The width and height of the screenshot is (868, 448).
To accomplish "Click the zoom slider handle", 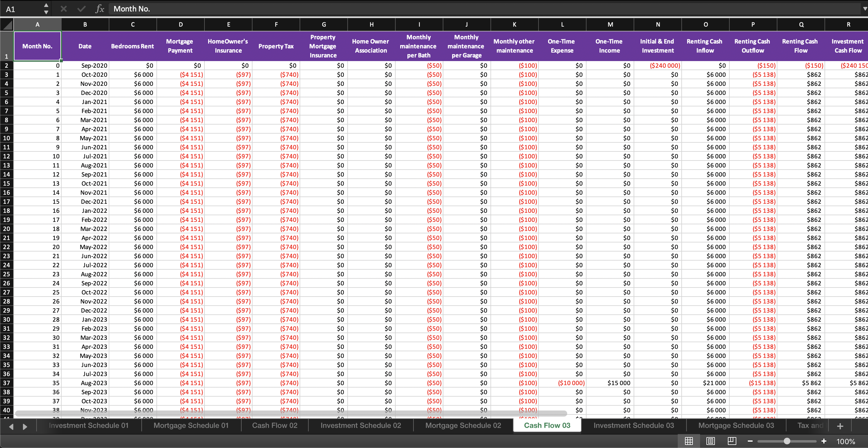I will click(787, 441).
